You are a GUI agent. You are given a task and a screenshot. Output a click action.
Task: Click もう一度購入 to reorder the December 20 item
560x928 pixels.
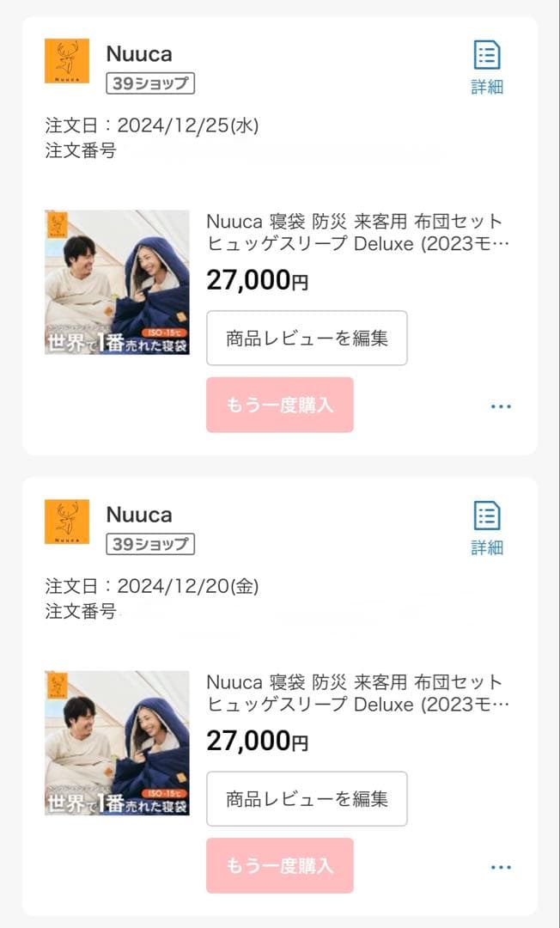tap(279, 867)
